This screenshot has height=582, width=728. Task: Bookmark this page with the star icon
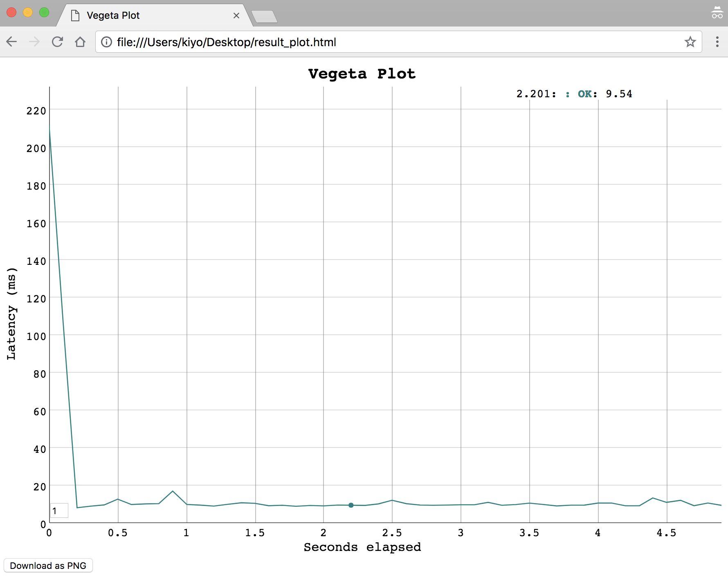[x=690, y=42]
